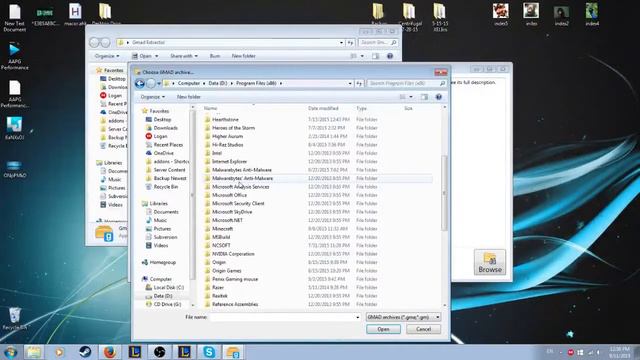640x360 pixels.
Task: Click Burn in the Gmad Extractor window toolbar
Action: coord(215,56)
